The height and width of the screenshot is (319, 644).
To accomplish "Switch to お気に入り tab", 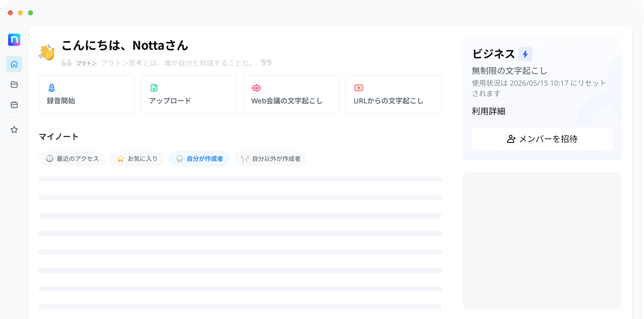I will point(137,159).
